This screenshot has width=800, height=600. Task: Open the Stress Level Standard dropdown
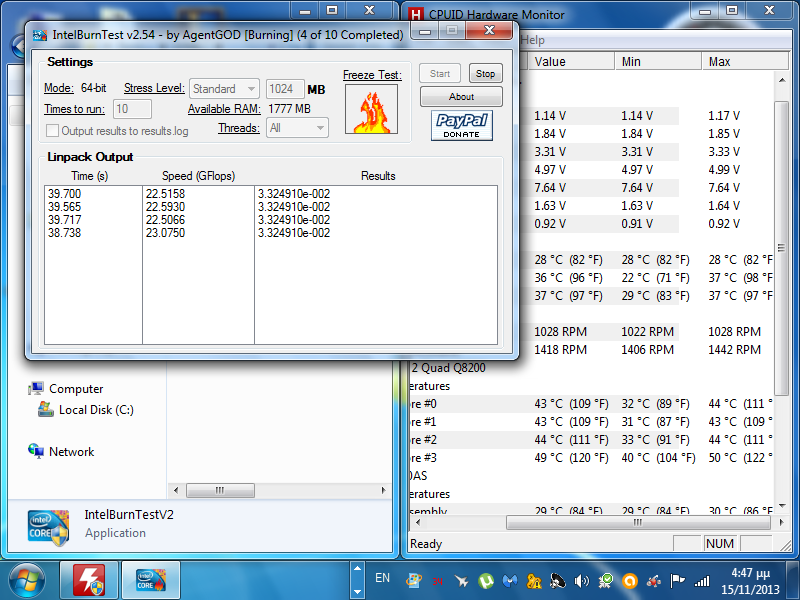tap(224, 89)
